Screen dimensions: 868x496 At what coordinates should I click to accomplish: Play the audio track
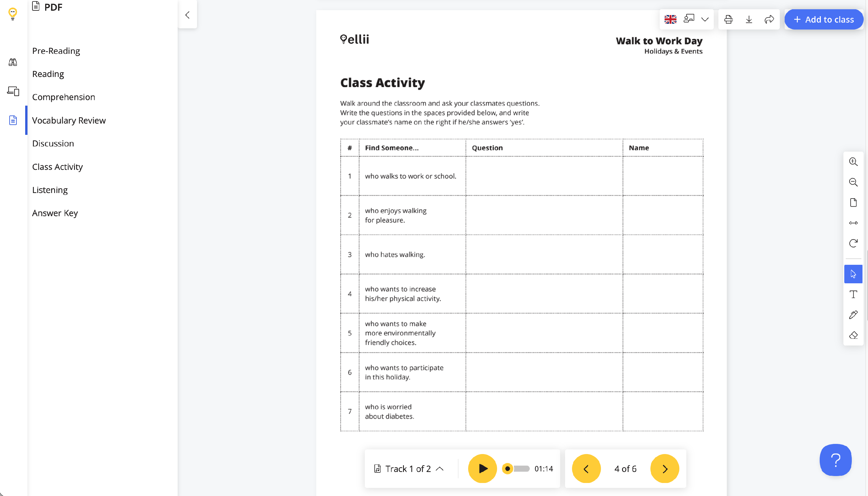(x=482, y=469)
